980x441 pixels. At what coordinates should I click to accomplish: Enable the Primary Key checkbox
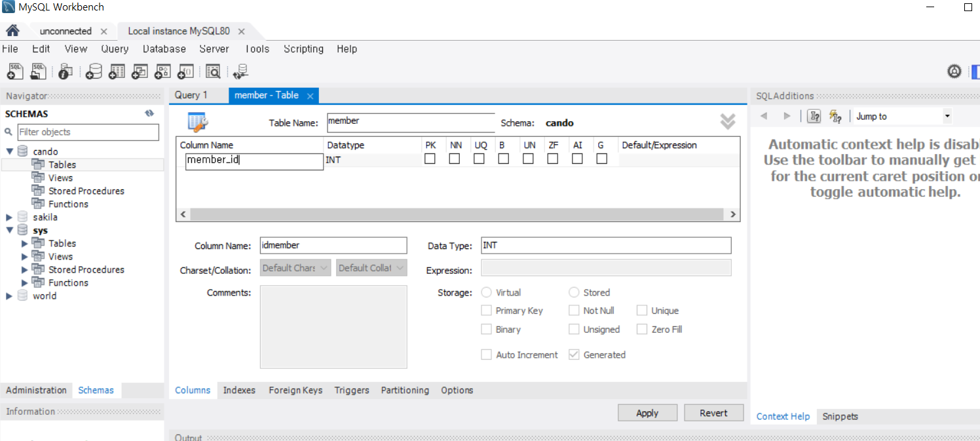(x=486, y=311)
